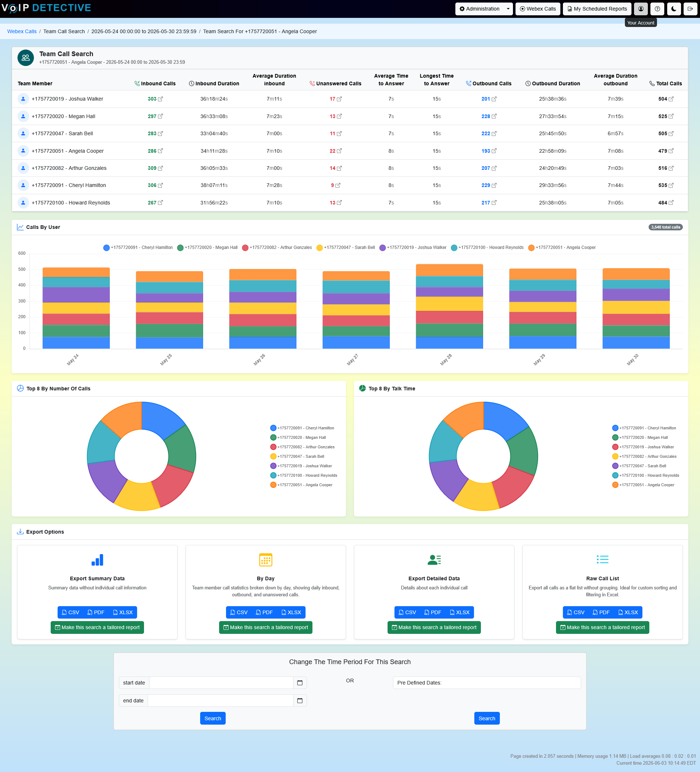Click the logout icon in header

click(x=690, y=9)
